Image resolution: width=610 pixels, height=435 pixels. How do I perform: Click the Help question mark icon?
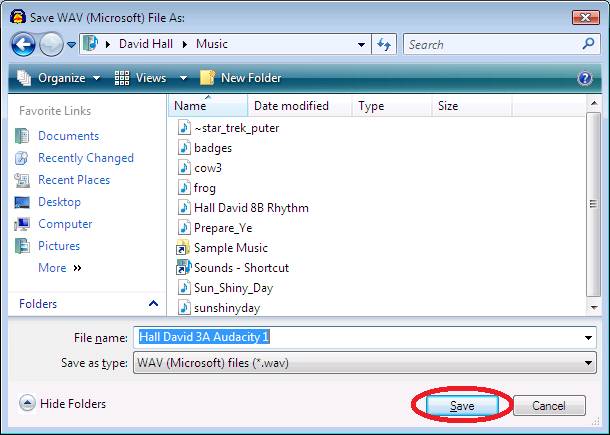(x=584, y=78)
